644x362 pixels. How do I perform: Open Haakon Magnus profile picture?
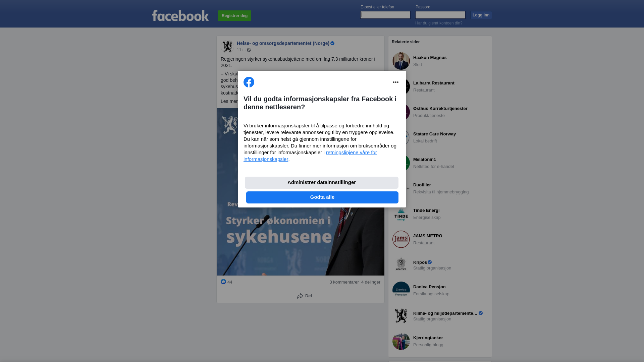(401, 61)
